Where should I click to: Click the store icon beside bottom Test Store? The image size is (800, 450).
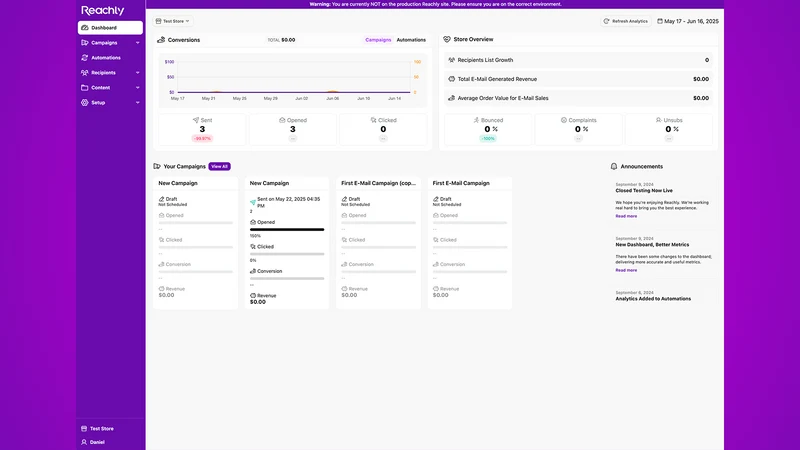[84, 429]
